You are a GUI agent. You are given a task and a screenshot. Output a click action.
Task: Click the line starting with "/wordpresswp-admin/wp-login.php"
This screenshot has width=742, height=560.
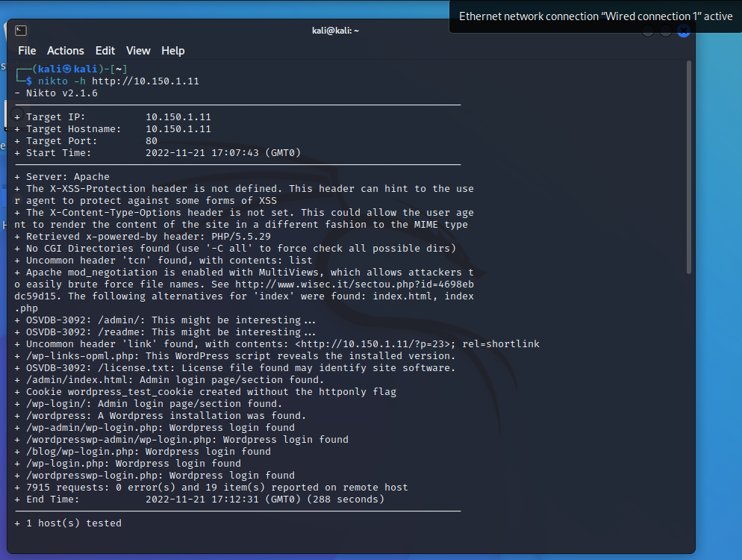(181, 440)
